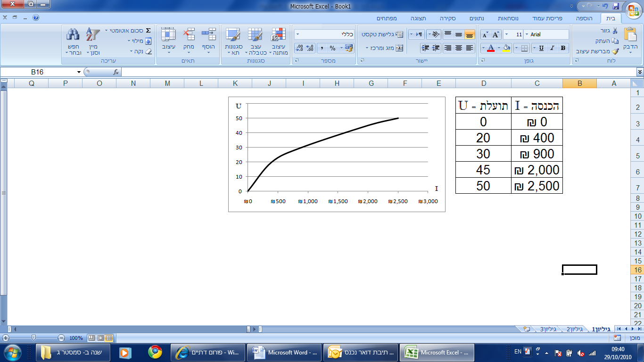This screenshot has height=362, width=644.
Task: Select the Format Painter (מברשת עיצוב) brush
Action: tap(615, 51)
